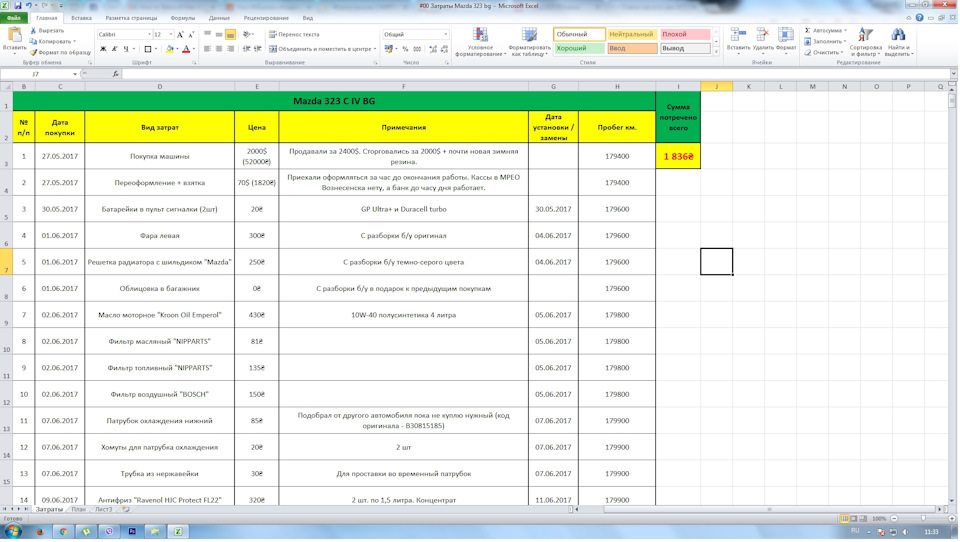Open Sort & Filter (Сортировка и фильтр)

point(866,42)
